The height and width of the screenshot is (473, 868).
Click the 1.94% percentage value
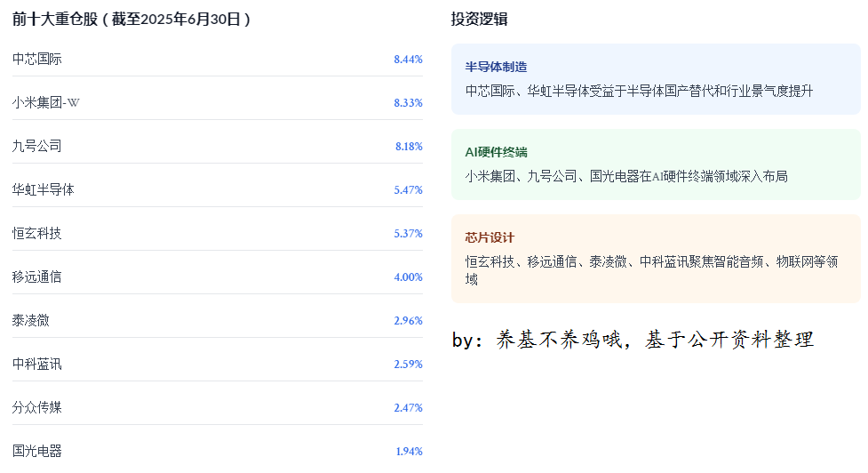409,452
